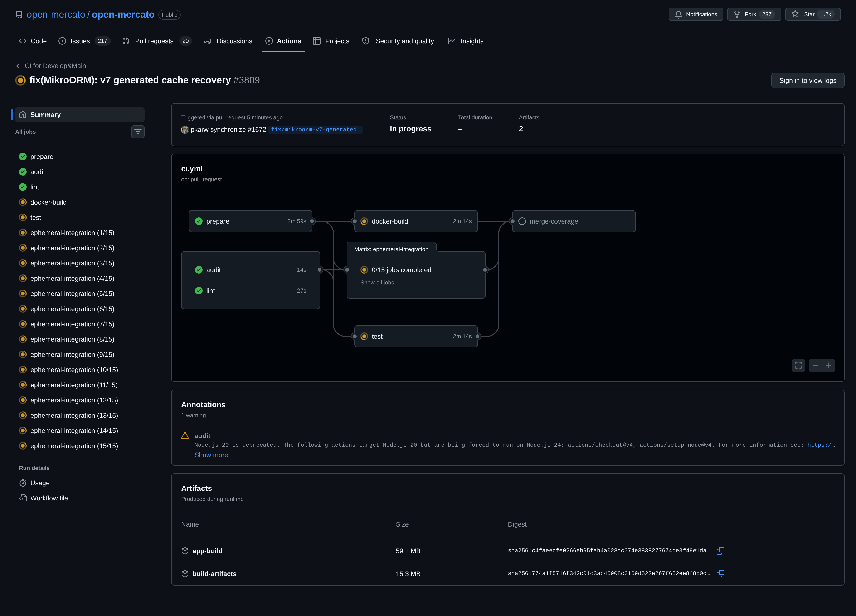Open the open-mercato organization link
This screenshot has height=616, width=856.
coord(56,15)
